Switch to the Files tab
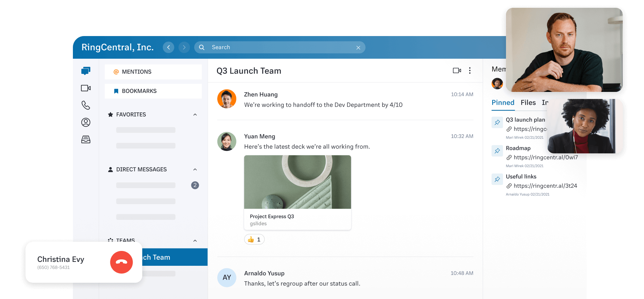Screen dimensions: 644x299 (528, 103)
